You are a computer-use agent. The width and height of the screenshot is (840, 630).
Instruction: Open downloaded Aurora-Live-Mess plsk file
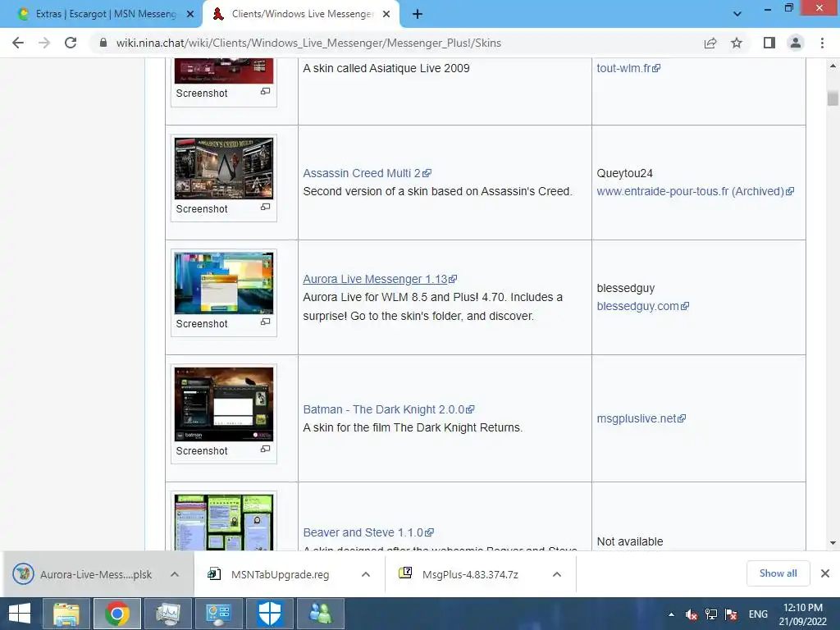tap(83, 574)
